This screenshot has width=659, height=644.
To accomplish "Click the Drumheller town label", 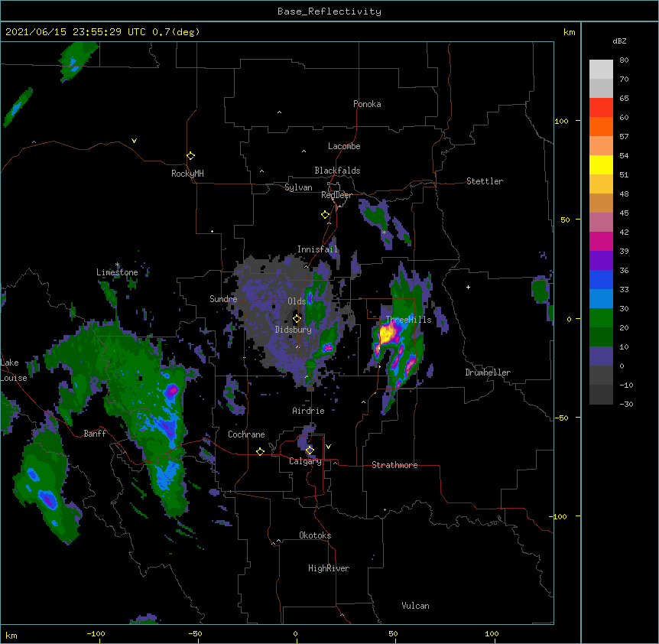I will click(488, 372).
